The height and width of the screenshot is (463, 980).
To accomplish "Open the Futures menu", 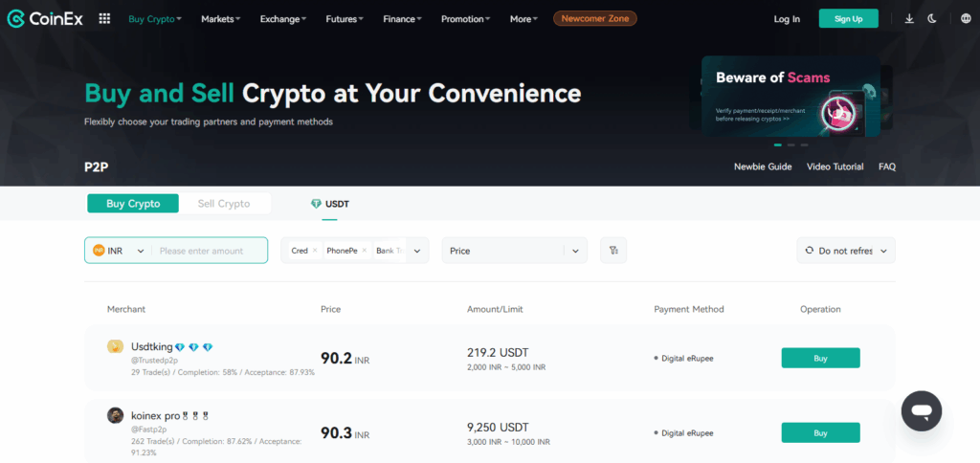I will tap(345, 19).
